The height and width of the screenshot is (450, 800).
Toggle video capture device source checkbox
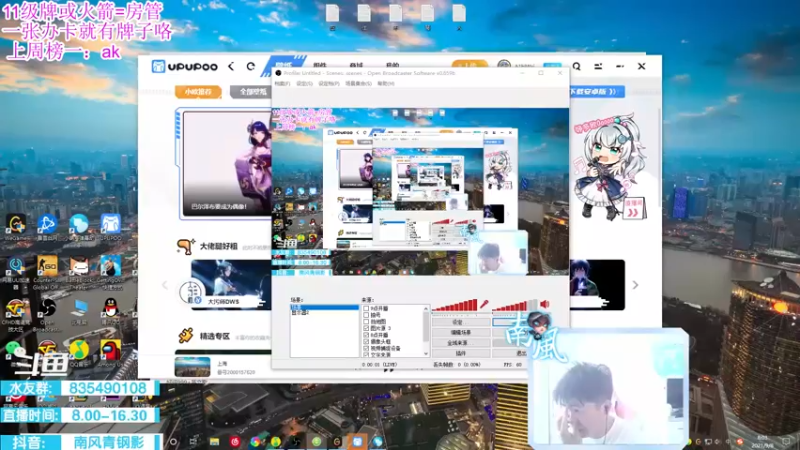pos(366,348)
